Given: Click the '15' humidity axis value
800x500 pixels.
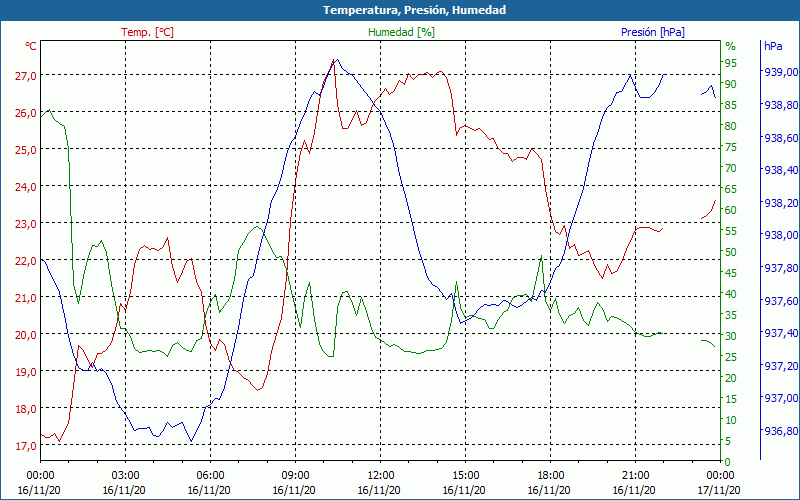Looking at the screenshot, I should (731, 399).
